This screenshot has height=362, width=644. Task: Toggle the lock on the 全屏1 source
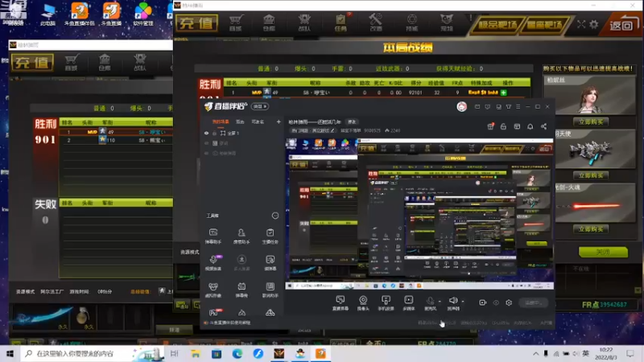pos(214,134)
